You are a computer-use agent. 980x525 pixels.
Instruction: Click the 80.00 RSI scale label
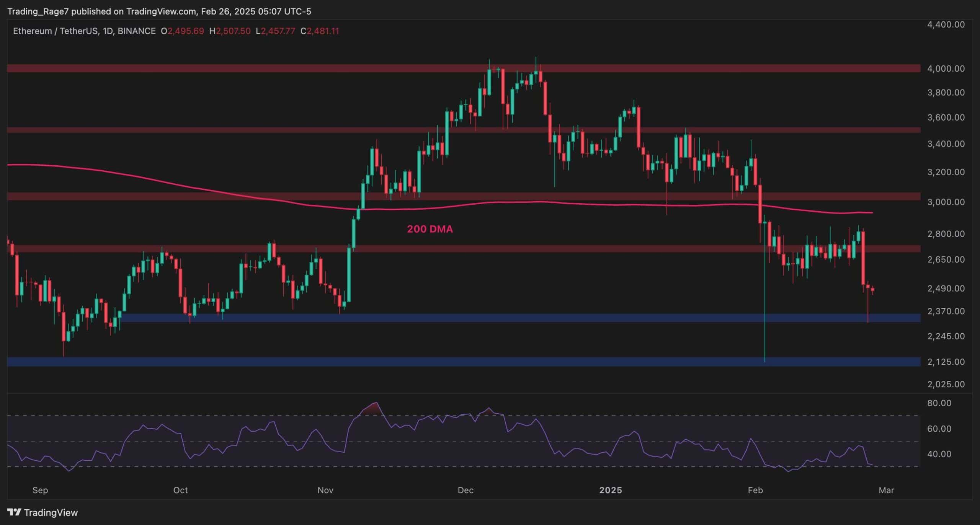[x=939, y=403]
